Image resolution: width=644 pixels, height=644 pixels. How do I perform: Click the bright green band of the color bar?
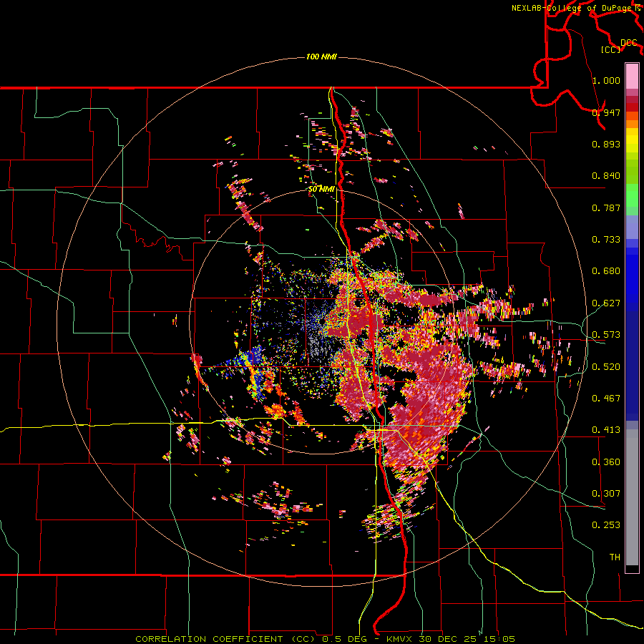(x=632, y=195)
